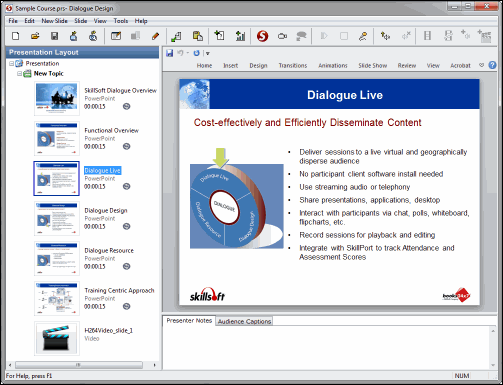Click the blue Redo circular arrow
503x385 pixels.
coord(197,53)
